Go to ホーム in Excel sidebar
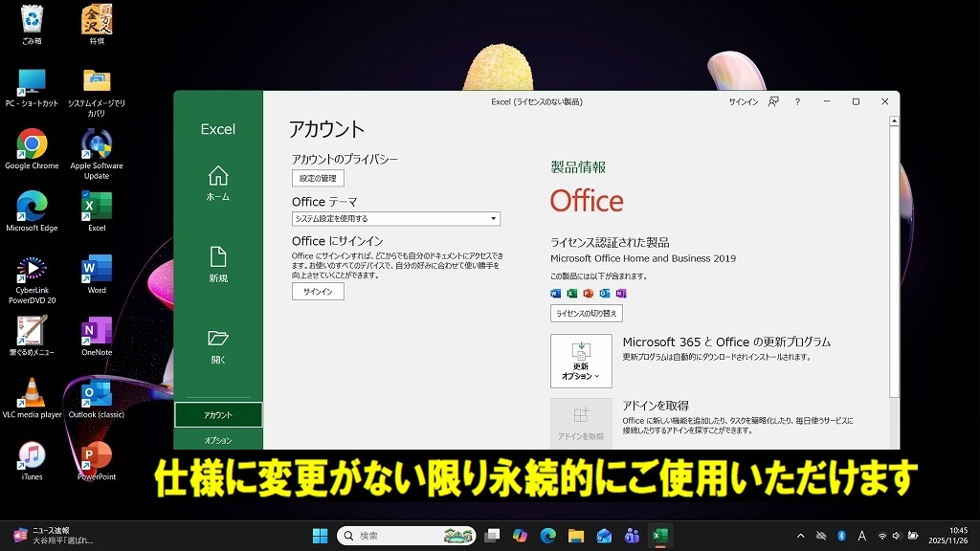This screenshot has height=551, width=980. tap(218, 183)
